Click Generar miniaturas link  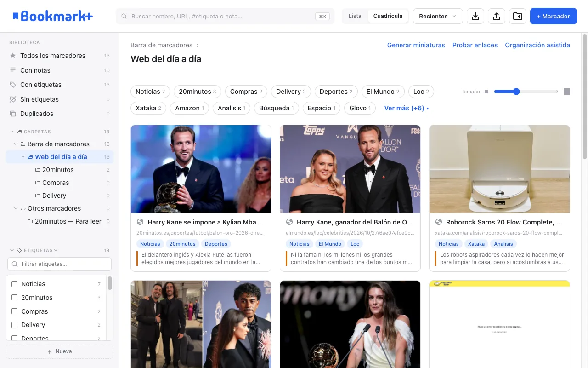[416, 45]
